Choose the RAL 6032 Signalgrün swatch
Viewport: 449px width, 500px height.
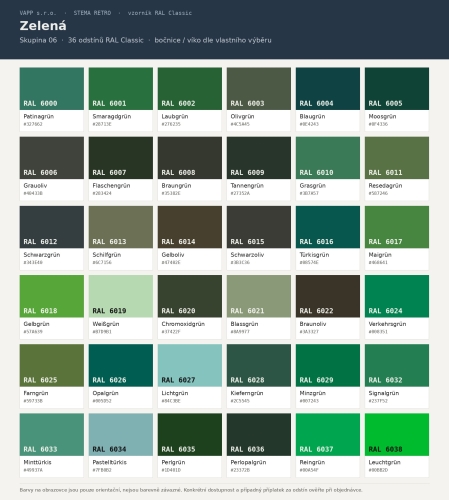click(397, 365)
